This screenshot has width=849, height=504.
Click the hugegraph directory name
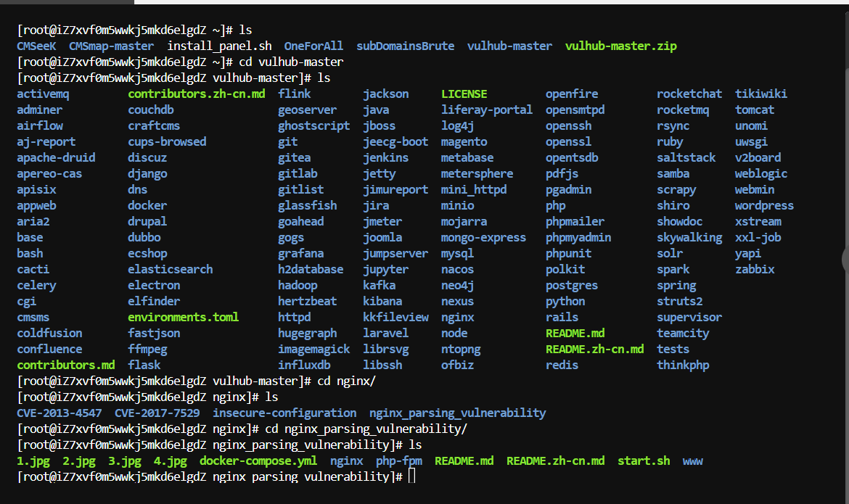pos(307,334)
